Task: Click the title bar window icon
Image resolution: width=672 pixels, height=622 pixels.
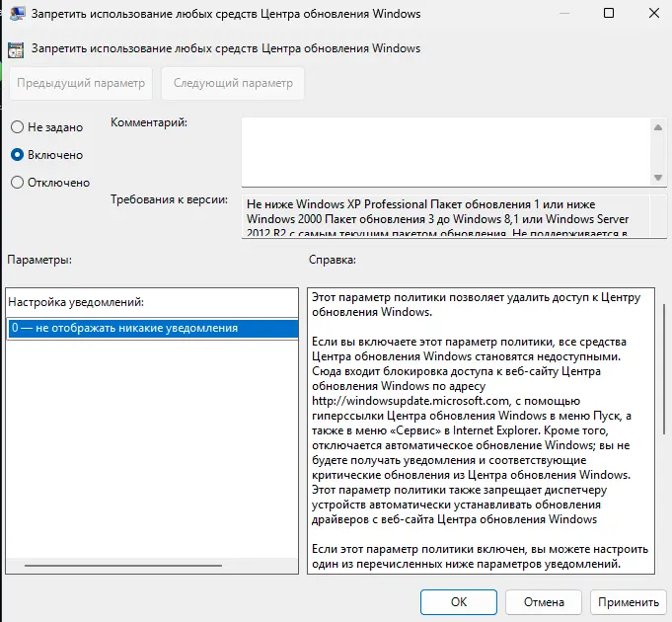Action: pyautogui.click(x=17, y=14)
